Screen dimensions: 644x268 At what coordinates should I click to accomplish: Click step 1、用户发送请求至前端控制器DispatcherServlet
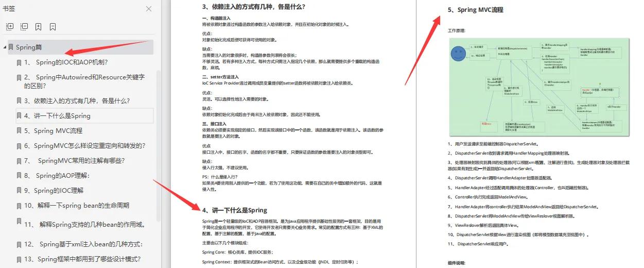click(x=493, y=144)
